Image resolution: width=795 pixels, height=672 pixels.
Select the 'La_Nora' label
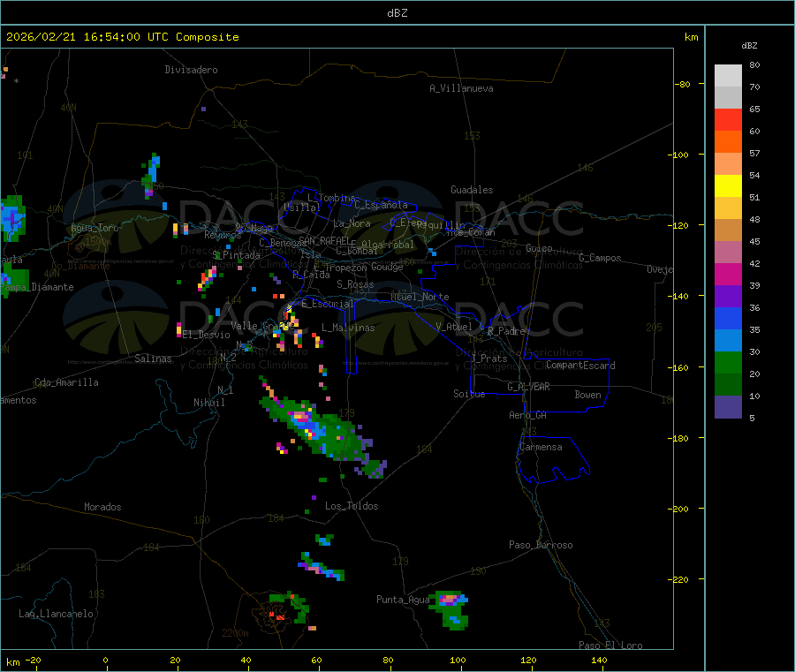pos(352,223)
